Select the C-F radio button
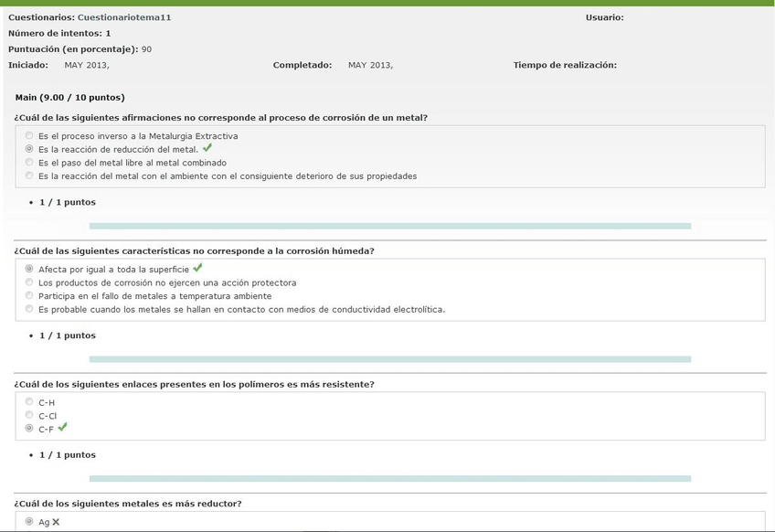The width and height of the screenshot is (775, 532). pyautogui.click(x=29, y=429)
